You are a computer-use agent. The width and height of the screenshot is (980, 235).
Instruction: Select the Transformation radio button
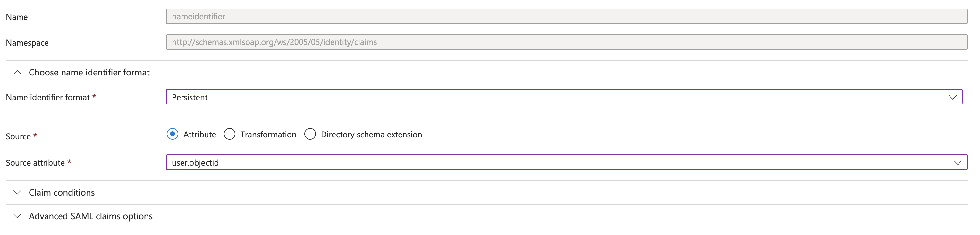tap(230, 134)
